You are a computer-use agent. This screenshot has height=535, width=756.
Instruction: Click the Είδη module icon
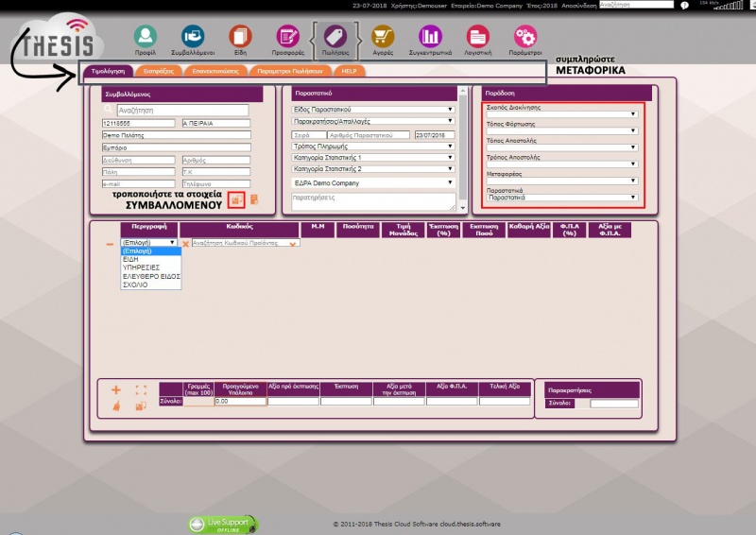tap(240, 38)
